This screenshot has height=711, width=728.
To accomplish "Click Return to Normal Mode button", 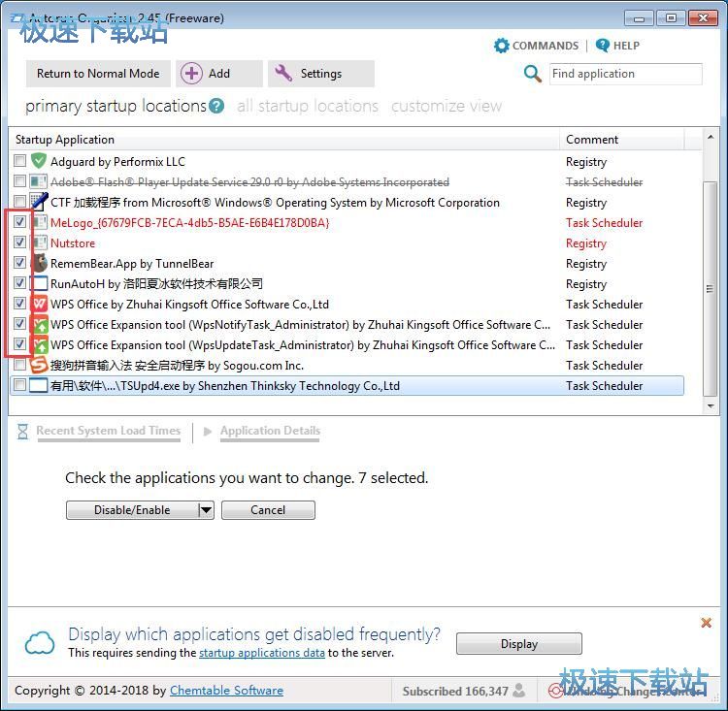I will pos(98,74).
